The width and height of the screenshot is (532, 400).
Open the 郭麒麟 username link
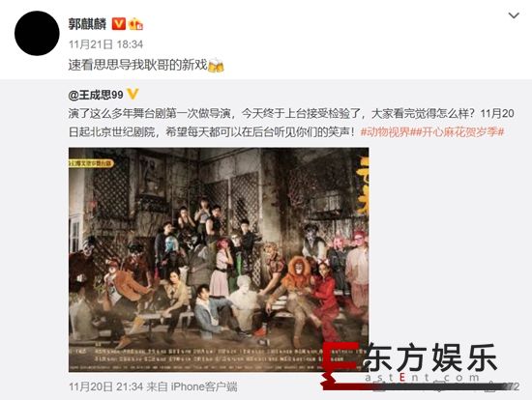coord(87,24)
